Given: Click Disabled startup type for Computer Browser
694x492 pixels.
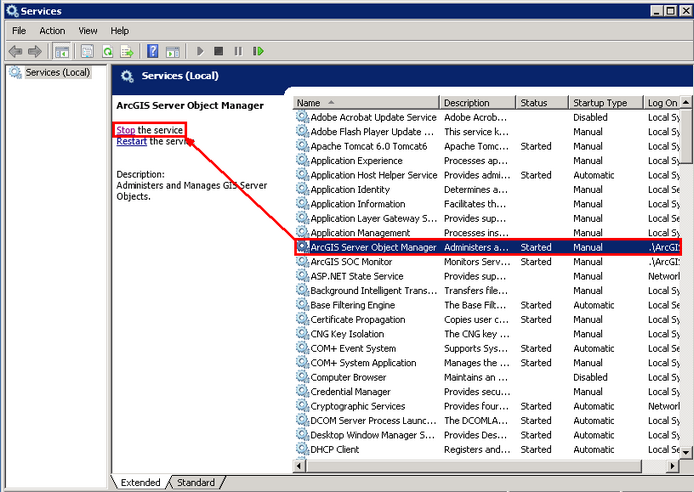Looking at the screenshot, I should 590,377.
